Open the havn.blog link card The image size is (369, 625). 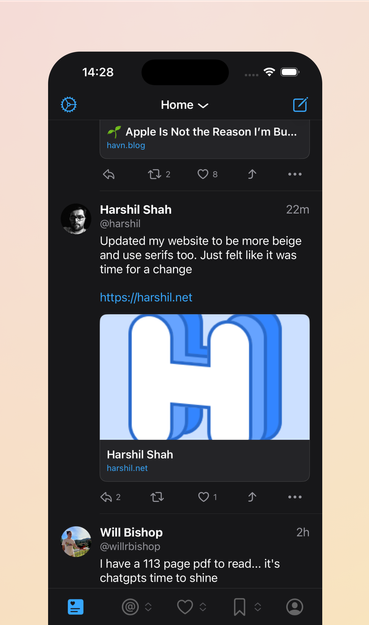point(204,139)
